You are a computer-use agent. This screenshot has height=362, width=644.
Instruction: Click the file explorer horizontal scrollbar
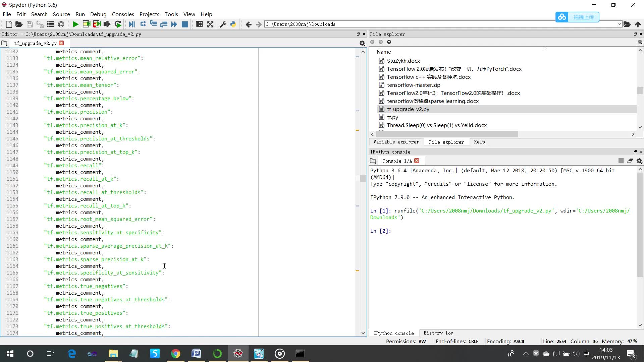(x=446, y=134)
